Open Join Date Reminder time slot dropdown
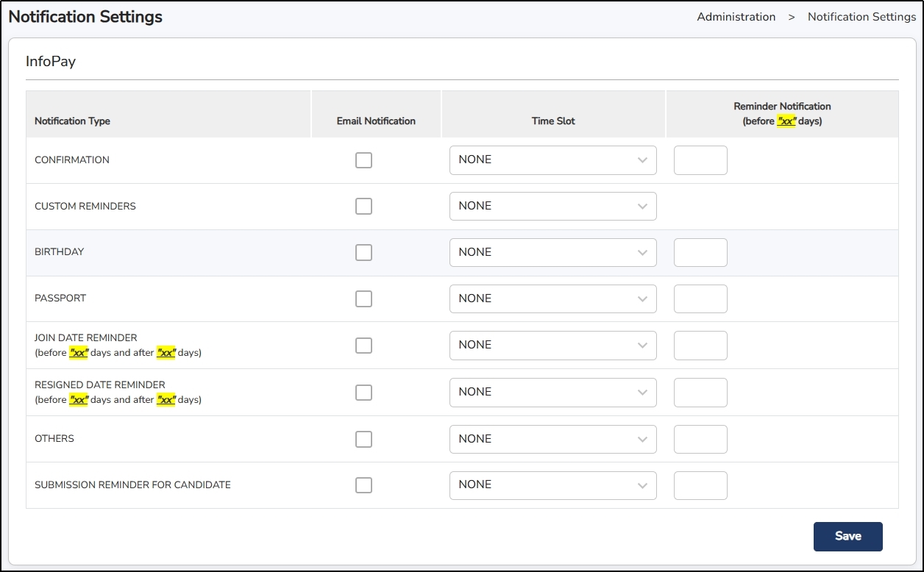 [x=552, y=346]
